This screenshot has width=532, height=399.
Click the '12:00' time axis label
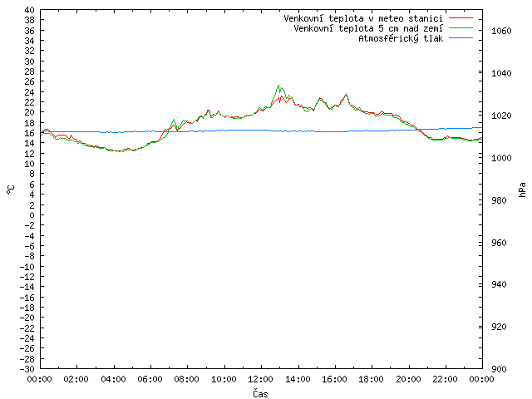[x=261, y=379]
